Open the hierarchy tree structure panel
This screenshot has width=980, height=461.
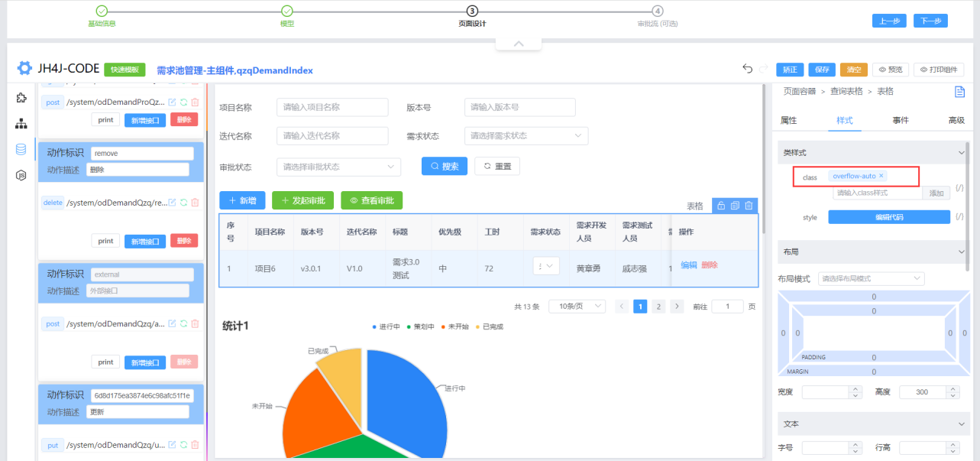coord(21,124)
